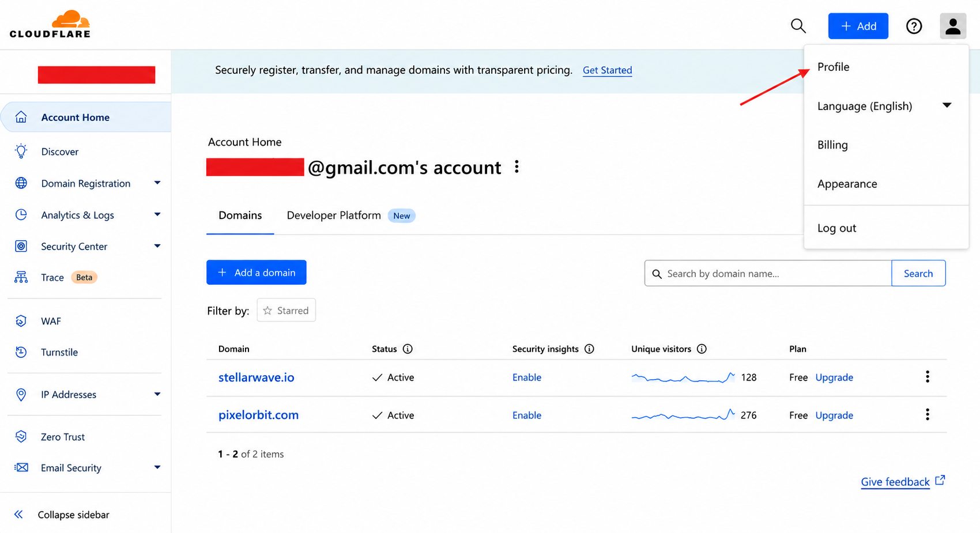Click the Domain Registration globe icon
Viewport: 980px width, 533px height.
coord(21,183)
